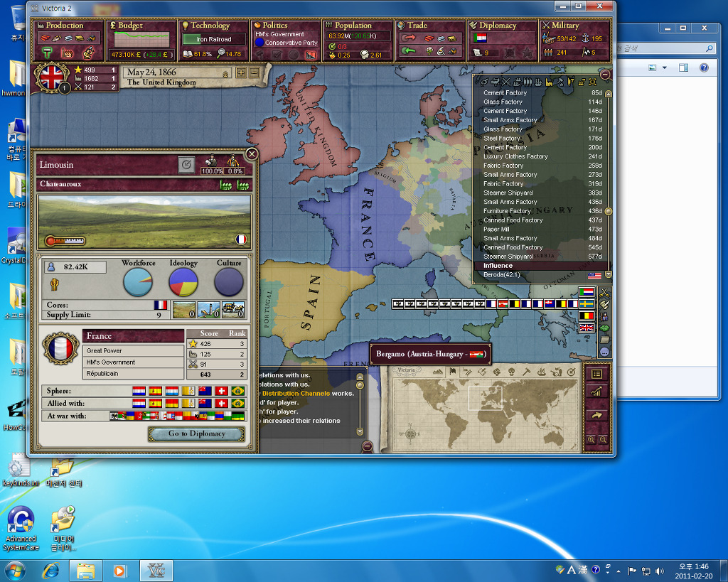
Task: Open the Military tab
Action: coord(574,41)
